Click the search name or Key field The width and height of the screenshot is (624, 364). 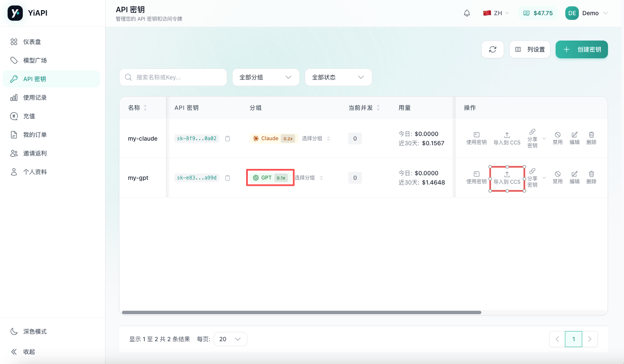tap(173, 77)
